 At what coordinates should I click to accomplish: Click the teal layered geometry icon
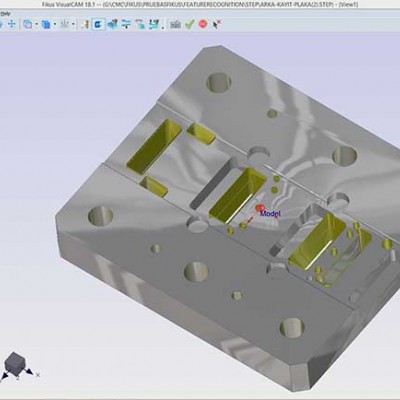coord(140,24)
